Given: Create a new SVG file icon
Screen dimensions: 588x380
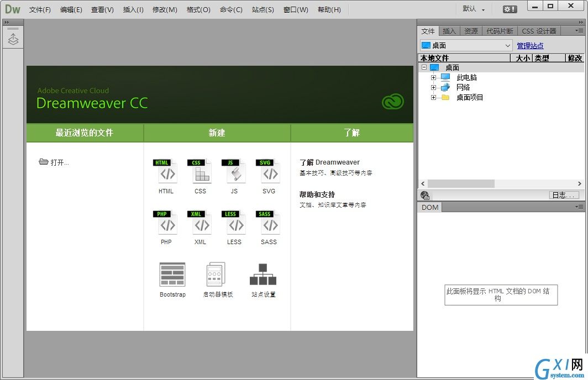Looking at the screenshot, I should pos(268,171).
